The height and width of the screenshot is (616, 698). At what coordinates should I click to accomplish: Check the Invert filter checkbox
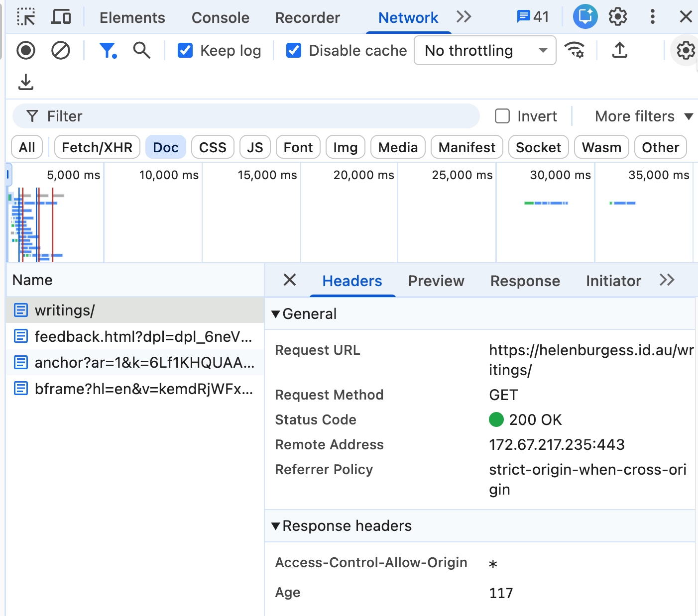[502, 116]
